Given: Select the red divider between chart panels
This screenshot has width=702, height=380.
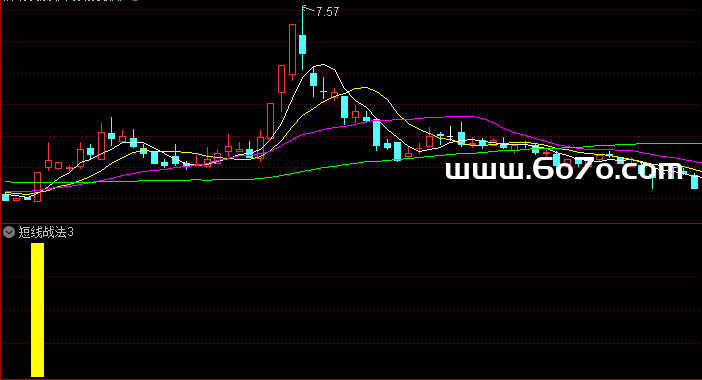Looking at the screenshot, I should coord(351,223).
